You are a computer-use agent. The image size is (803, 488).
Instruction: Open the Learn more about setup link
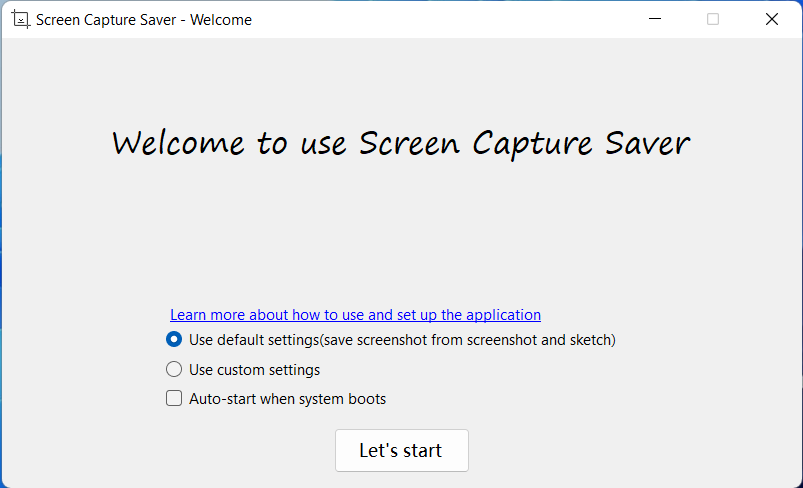coord(355,315)
